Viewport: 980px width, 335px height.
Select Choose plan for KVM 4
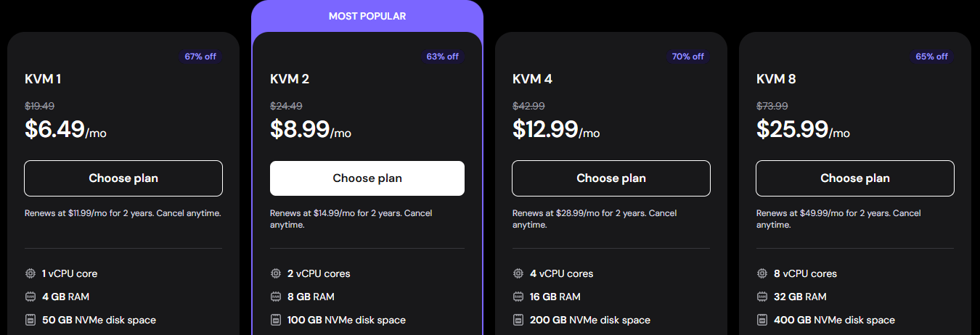[611, 178]
